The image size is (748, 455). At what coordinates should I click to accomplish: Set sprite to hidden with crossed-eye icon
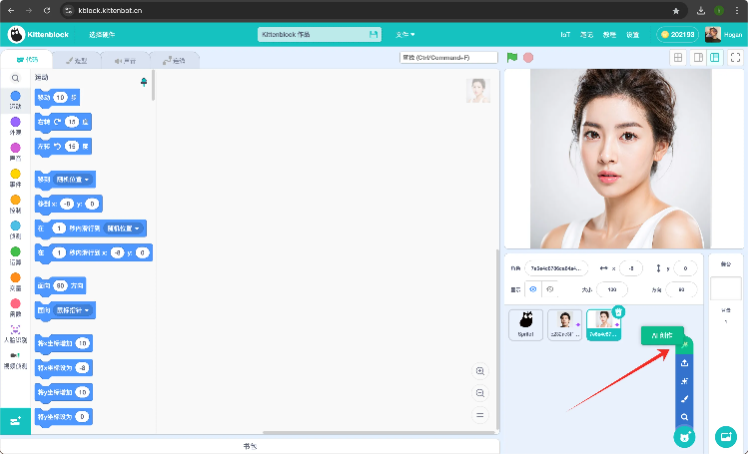[x=549, y=289]
